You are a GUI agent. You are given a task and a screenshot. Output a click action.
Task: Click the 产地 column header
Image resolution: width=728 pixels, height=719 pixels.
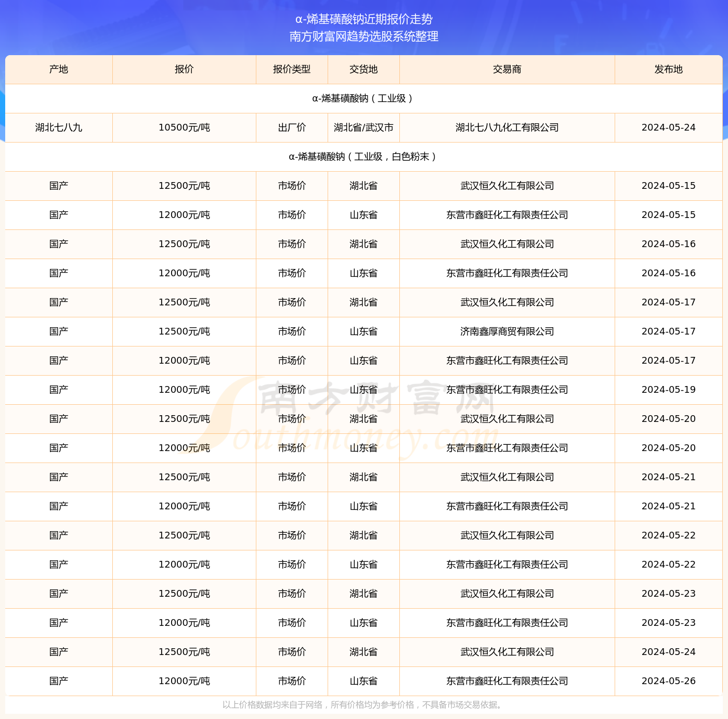point(59,69)
